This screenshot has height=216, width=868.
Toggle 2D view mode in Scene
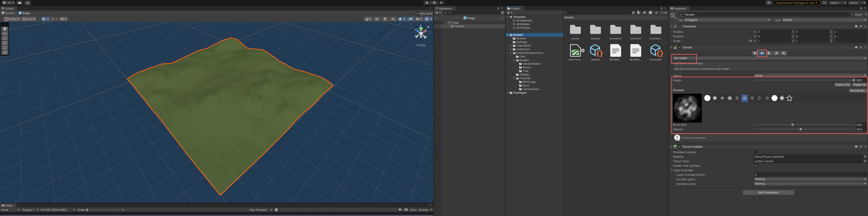tap(377, 19)
